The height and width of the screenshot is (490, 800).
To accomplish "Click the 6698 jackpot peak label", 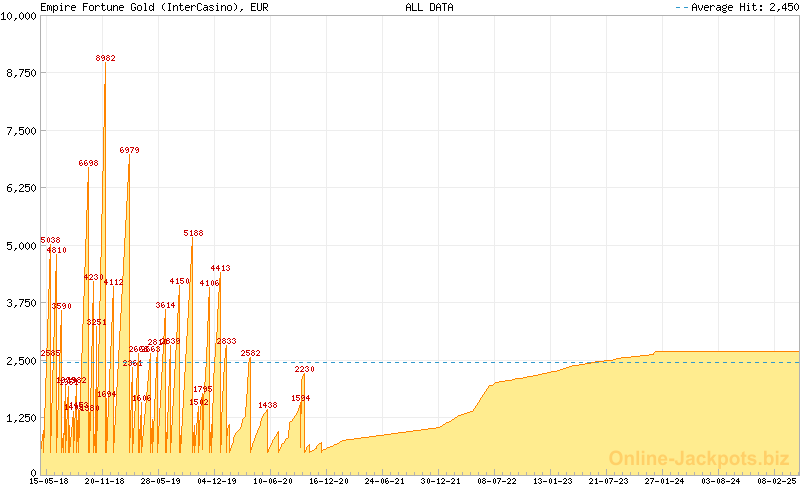I will click(x=88, y=163).
